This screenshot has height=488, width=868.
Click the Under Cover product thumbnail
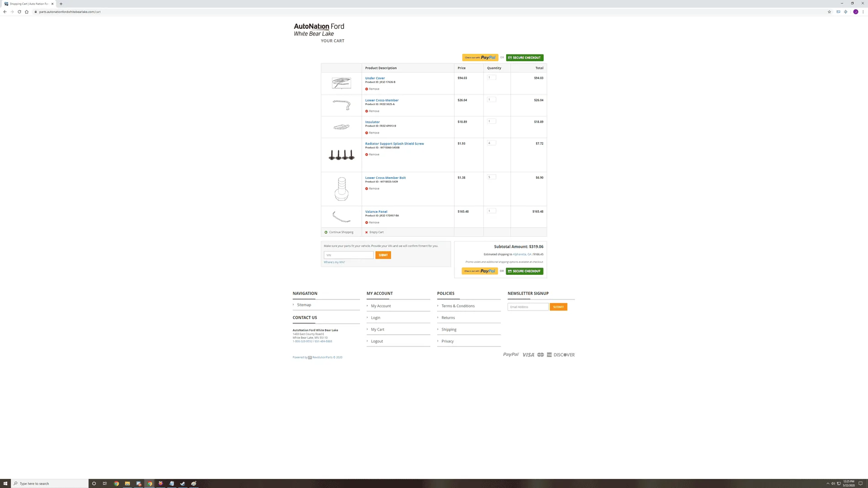pos(341,83)
